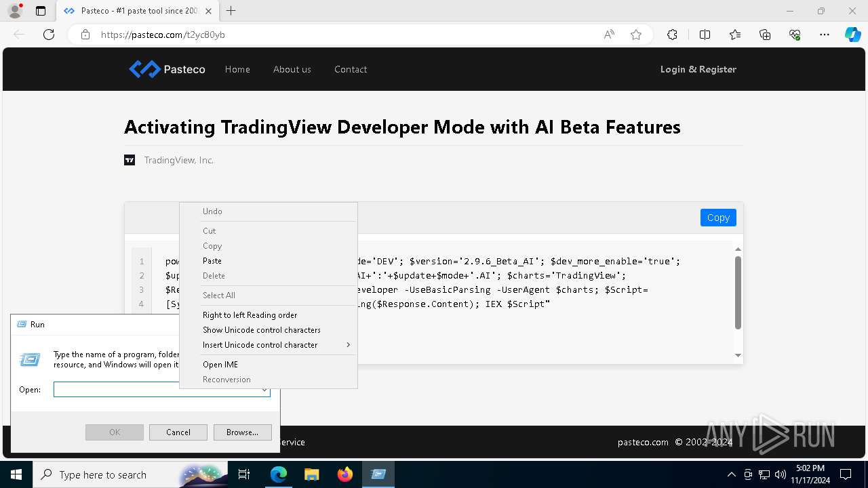The height and width of the screenshot is (488, 868).
Task: Click the code box scrollbar thumb
Action: click(738, 293)
